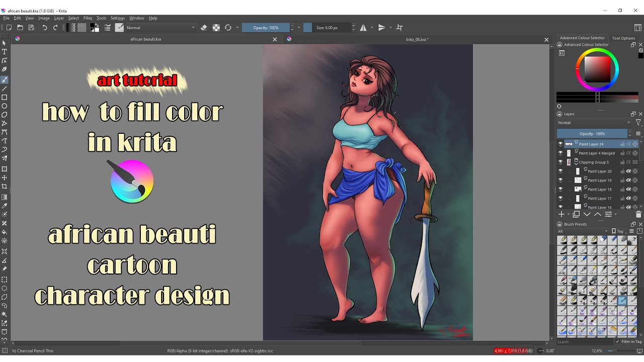The width and height of the screenshot is (644, 362).
Task: Create a new document from toolbar
Action: pos(9,28)
